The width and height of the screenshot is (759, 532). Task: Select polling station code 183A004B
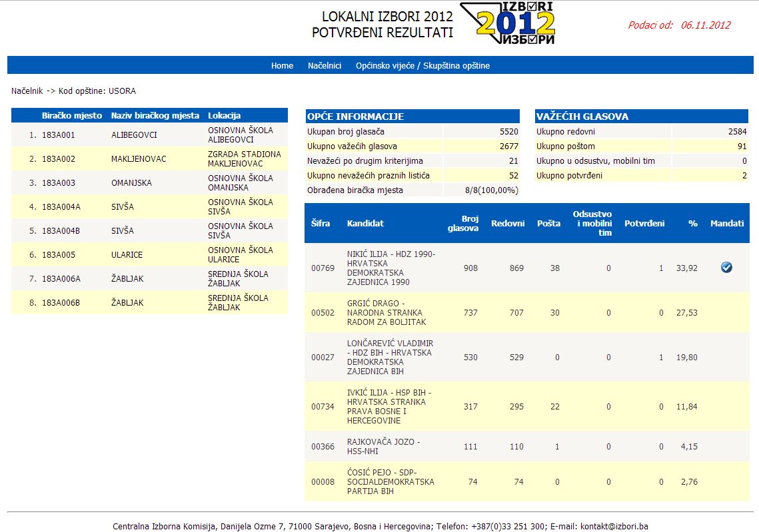tap(61, 230)
